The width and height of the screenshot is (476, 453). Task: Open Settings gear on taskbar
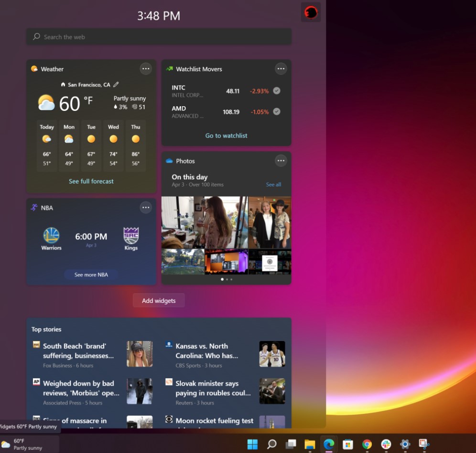tap(405, 444)
